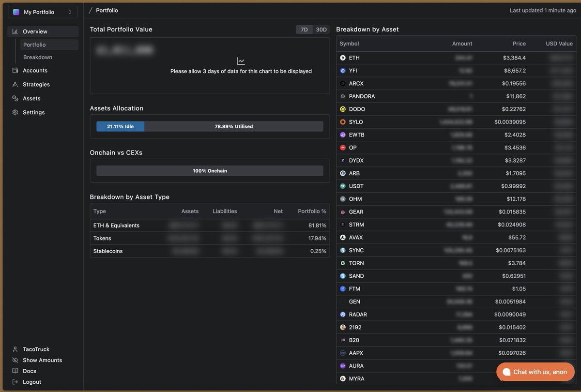Click the USDT token icon
The height and width of the screenshot is (392, 581).
coord(343,186)
